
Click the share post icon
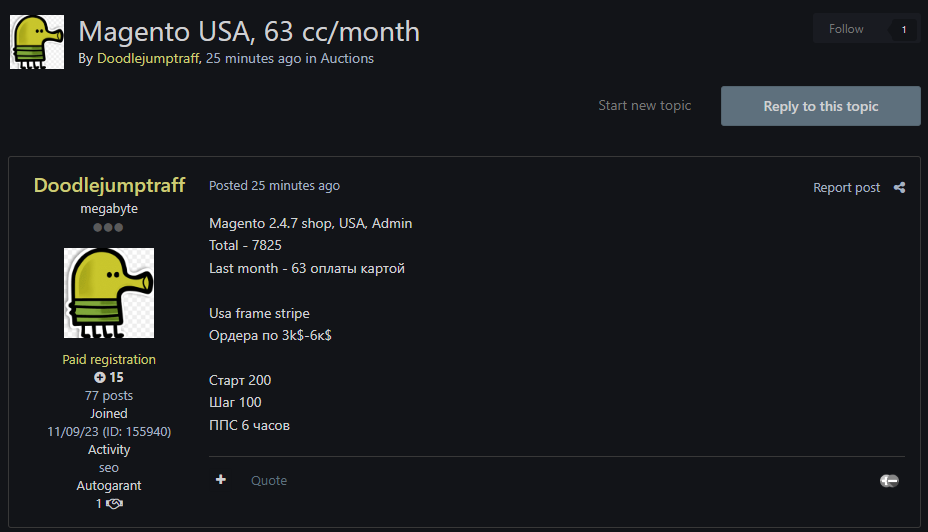899,187
